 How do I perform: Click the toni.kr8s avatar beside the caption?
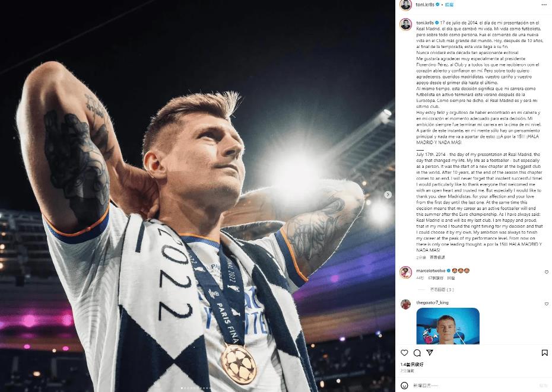406,25
